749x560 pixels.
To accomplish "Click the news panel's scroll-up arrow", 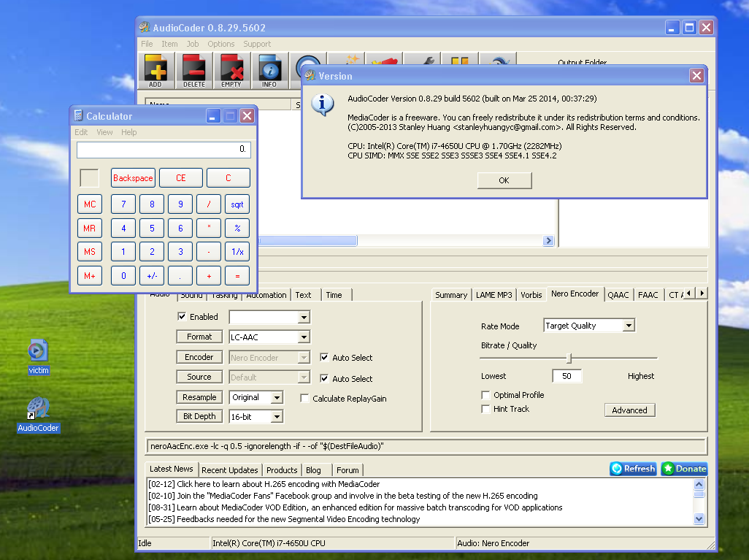I will 699,484.
